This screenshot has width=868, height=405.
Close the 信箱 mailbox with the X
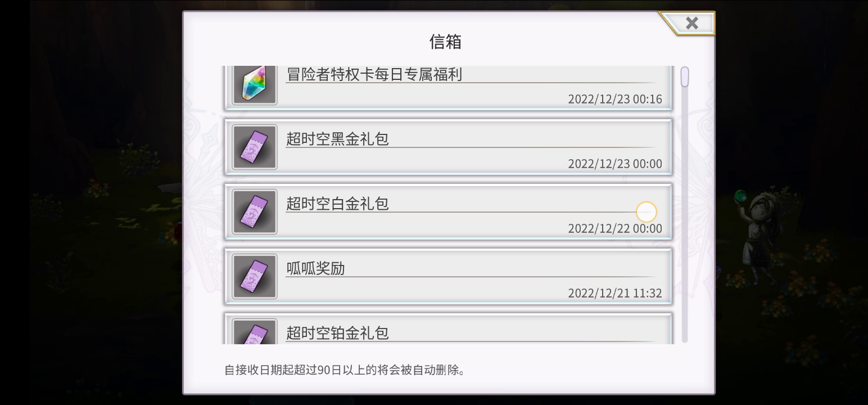[x=691, y=23]
